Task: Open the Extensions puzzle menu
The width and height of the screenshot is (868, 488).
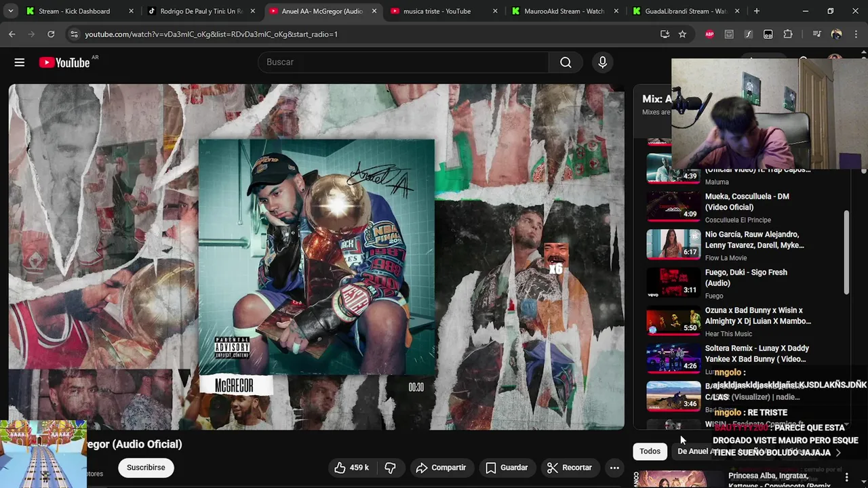Action: pyautogui.click(x=788, y=34)
